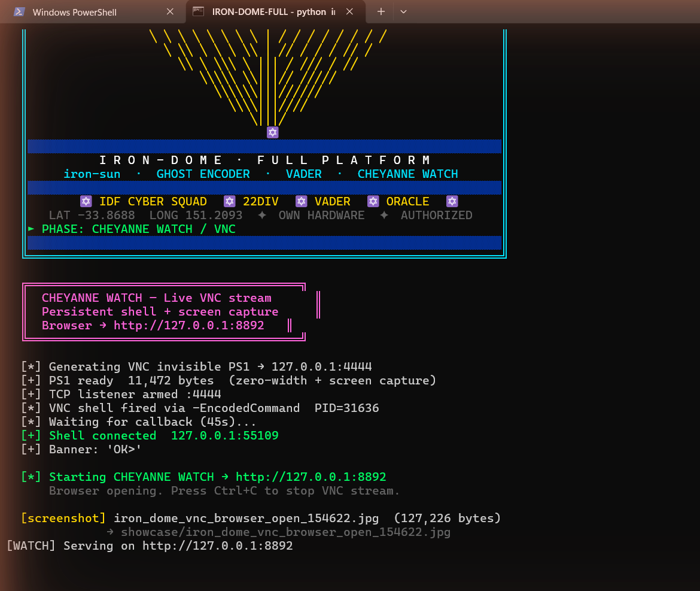Click the 'IRON-DOME · FULL PLATFORM' title text

[x=264, y=160]
